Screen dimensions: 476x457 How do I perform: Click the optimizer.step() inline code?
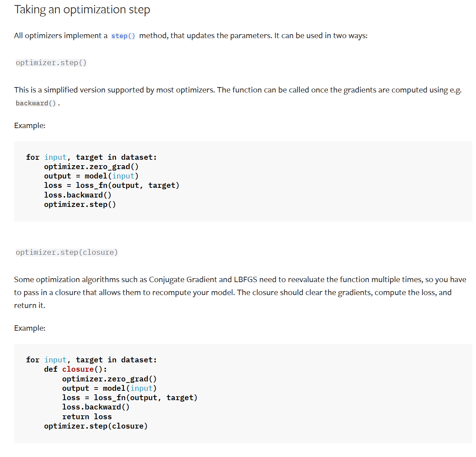[x=51, y=63]
